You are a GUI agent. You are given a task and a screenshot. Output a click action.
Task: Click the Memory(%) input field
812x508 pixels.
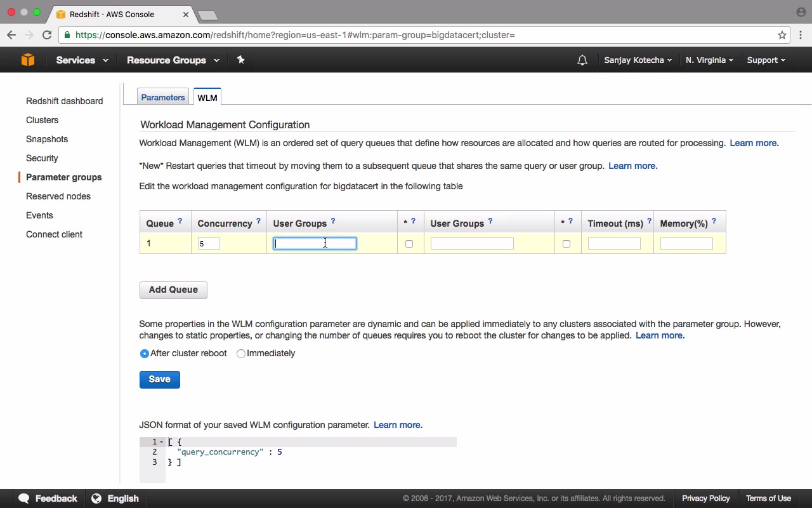tap(686, 244)
